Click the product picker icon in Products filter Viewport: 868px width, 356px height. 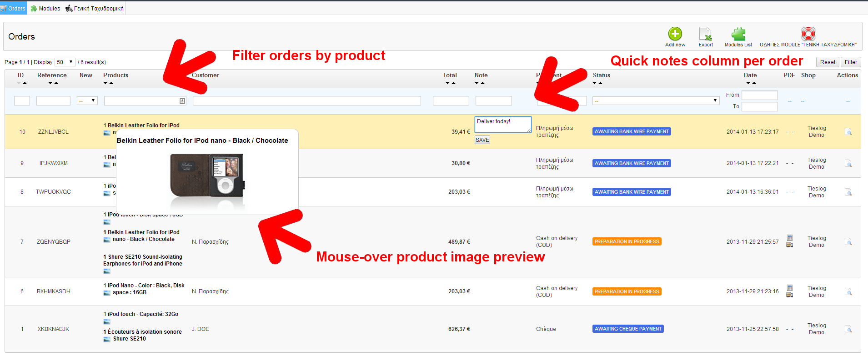click(x=182, y=101)
